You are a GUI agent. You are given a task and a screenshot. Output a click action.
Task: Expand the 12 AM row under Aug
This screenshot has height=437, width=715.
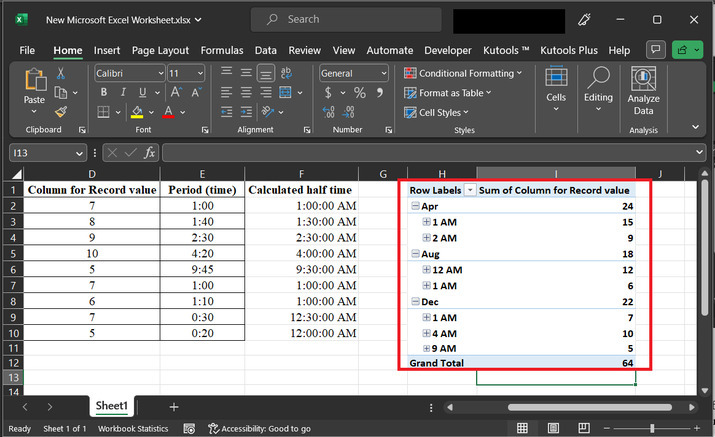(x=427, y=270)
